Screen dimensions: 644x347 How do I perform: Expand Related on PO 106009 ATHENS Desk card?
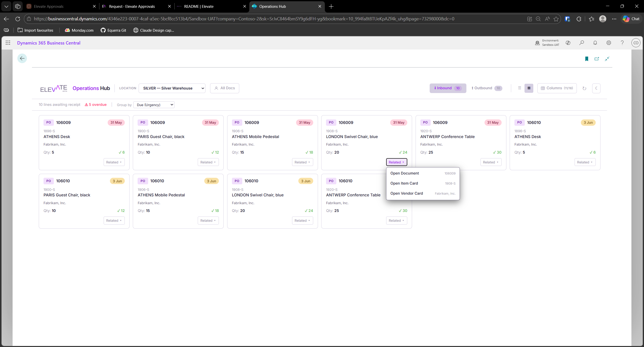pos(114,162)
